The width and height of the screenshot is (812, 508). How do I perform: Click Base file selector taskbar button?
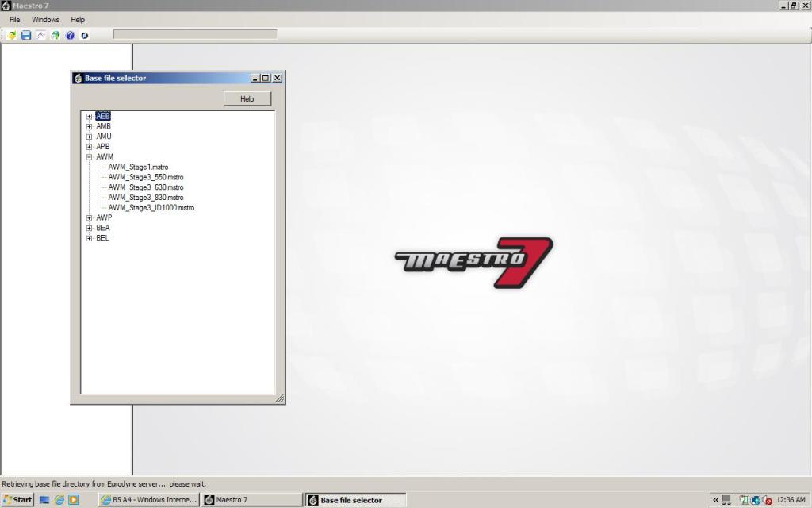356,500
